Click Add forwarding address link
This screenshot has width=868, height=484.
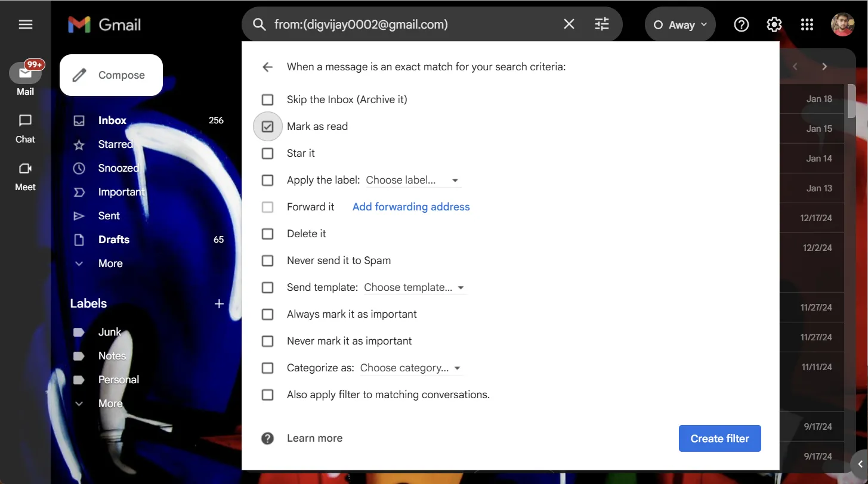411,207
